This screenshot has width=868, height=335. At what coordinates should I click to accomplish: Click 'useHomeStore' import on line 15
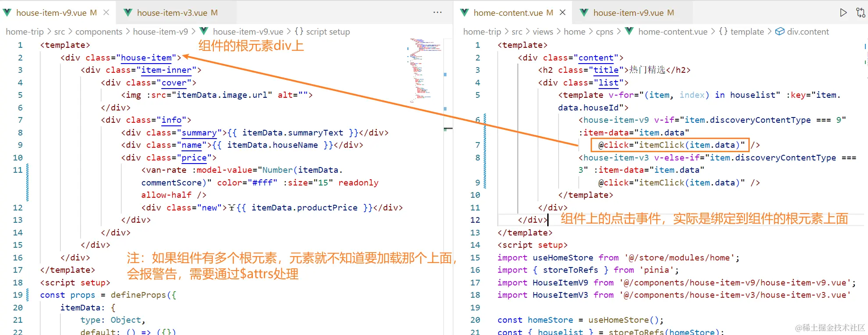coord(563,257)
